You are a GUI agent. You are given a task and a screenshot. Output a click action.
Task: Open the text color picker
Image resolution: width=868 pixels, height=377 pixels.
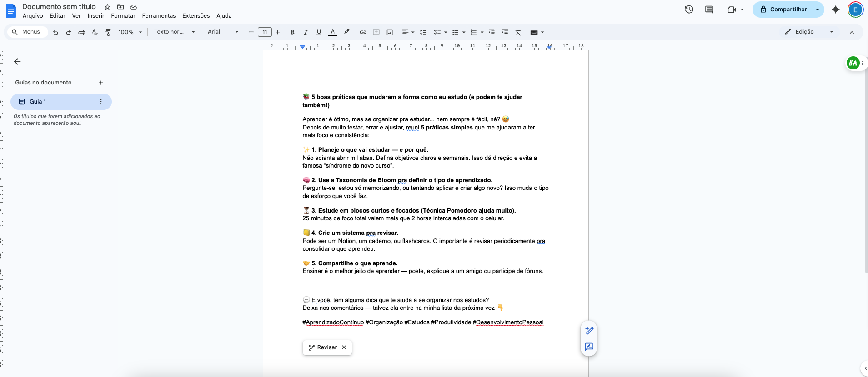(333, 32)
